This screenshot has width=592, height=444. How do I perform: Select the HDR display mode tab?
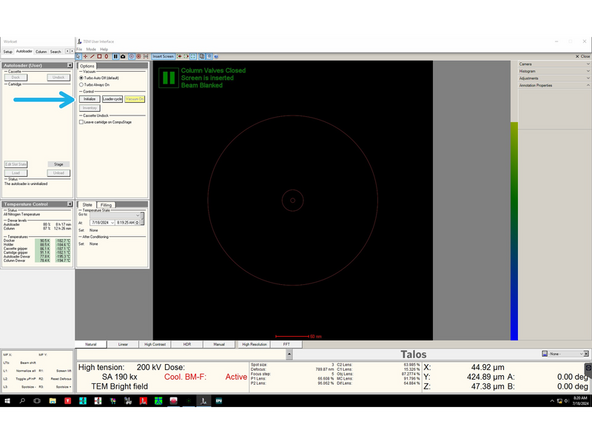(187, 344)
